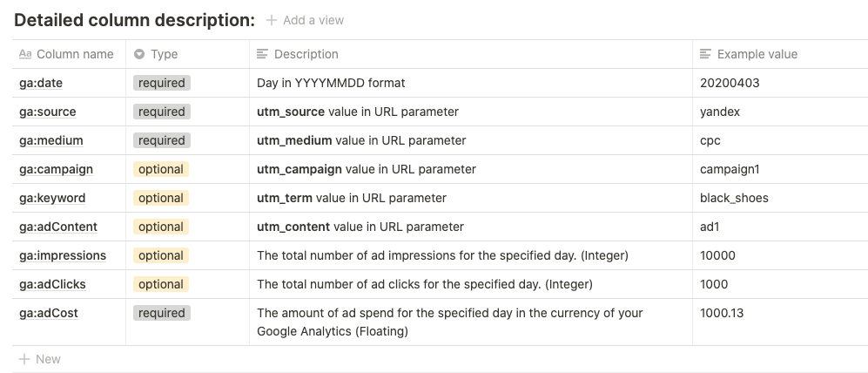Click the plus icon next to New
The image size is (868, 373).
pyautogui.click(x=24, y=359)
